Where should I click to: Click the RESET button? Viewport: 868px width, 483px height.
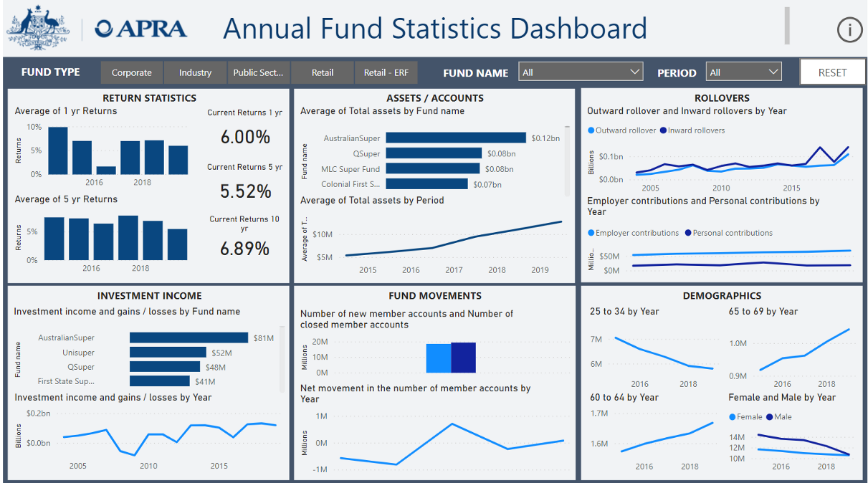click(x=832, y=72)
